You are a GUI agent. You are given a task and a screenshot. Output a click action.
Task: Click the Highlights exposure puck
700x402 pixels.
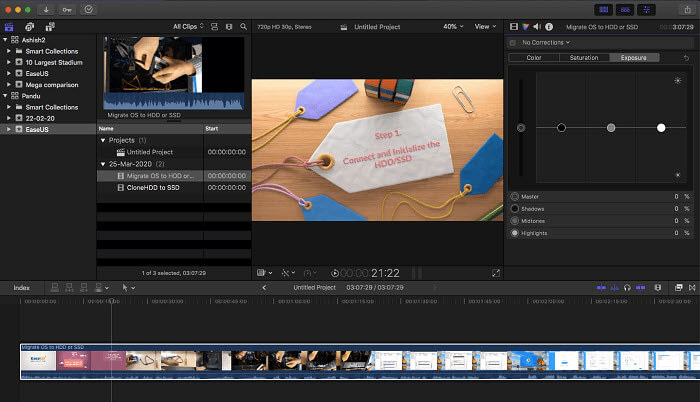click(x=661, y=128)
